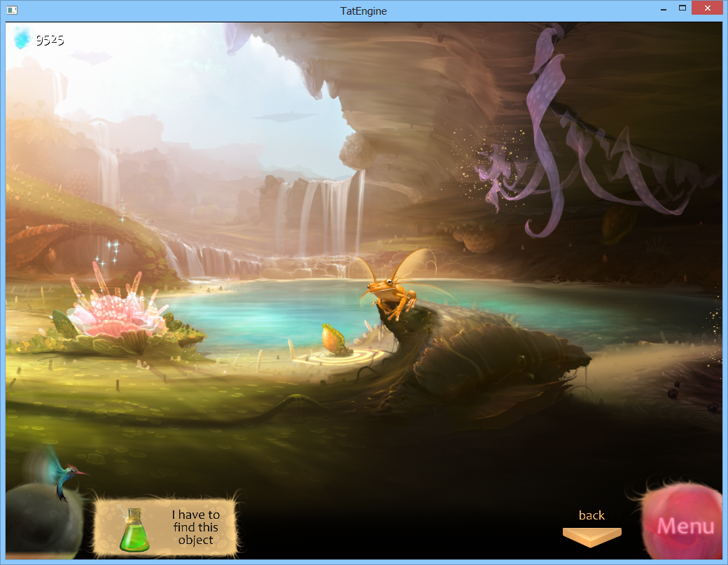The width and height of the screenshot is (728, 565).
Task: Click the green potion flask icon
Action: click(x=134, y=529)
